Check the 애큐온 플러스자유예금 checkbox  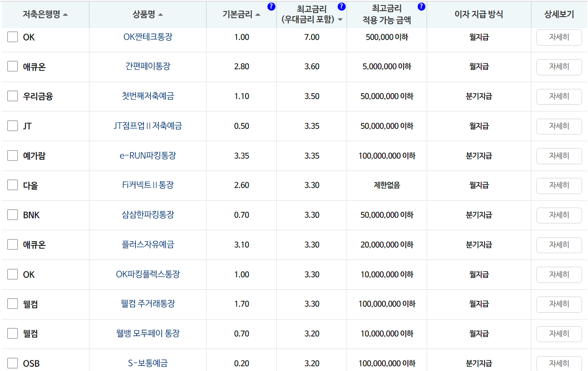click(x=12, y=245)
